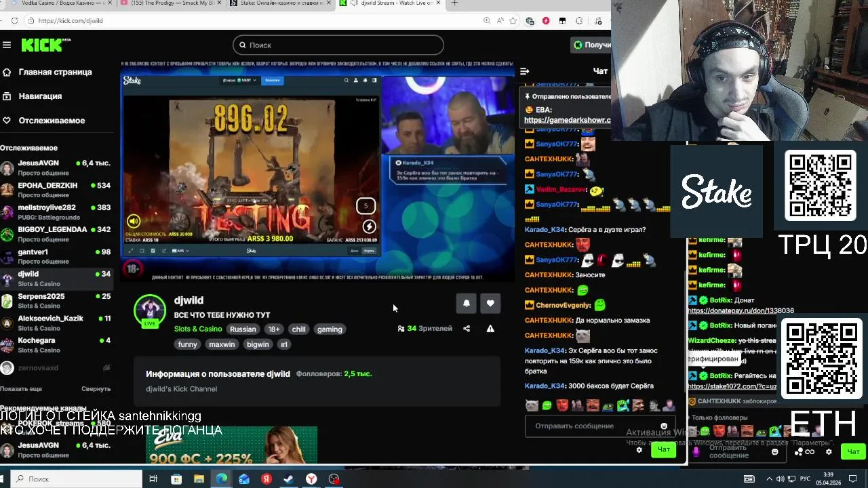Open the mellstroylive282 channel in the sidebar

coord(56,212)
